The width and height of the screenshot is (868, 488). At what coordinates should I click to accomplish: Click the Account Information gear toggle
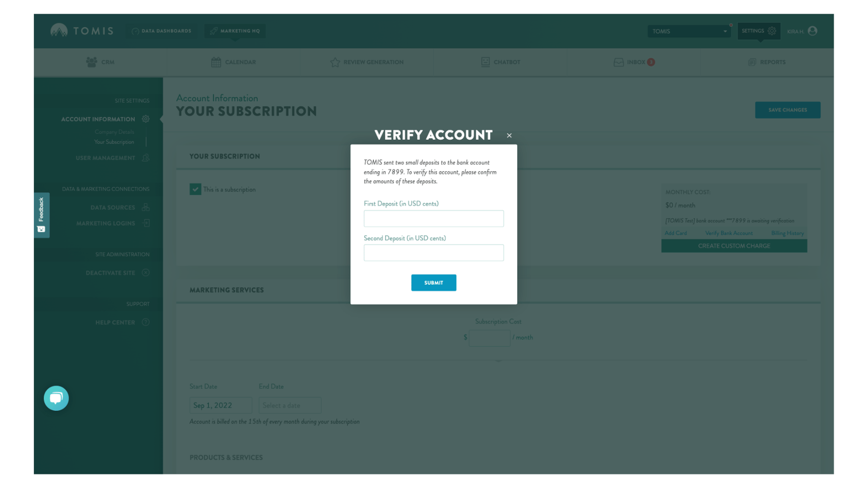click(145, 119)
